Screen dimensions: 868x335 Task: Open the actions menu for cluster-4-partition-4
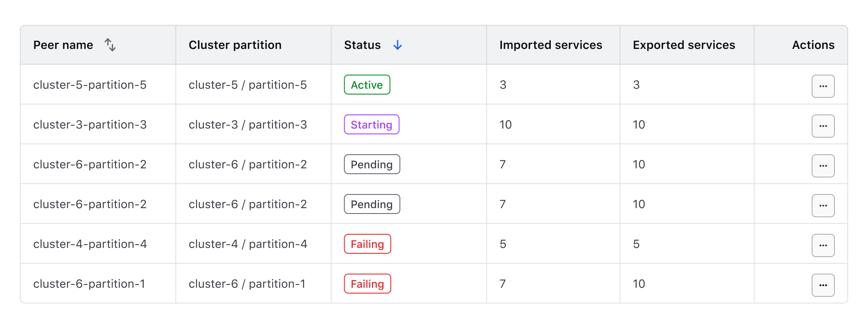coord(823,245)
